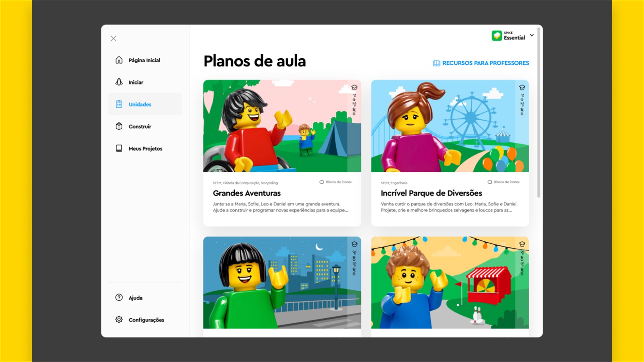Close the side menu with the X icon
Viewport: 644px width, 362px height.
pos(114,39)
